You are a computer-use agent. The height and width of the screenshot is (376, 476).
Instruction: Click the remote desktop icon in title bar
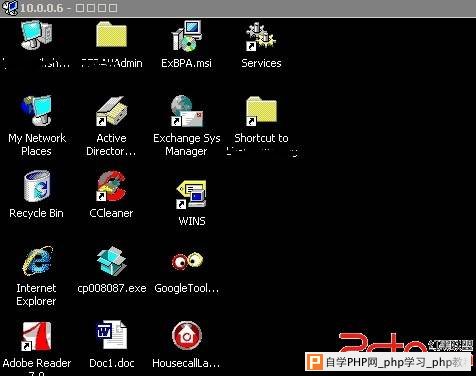click(9, 8)
